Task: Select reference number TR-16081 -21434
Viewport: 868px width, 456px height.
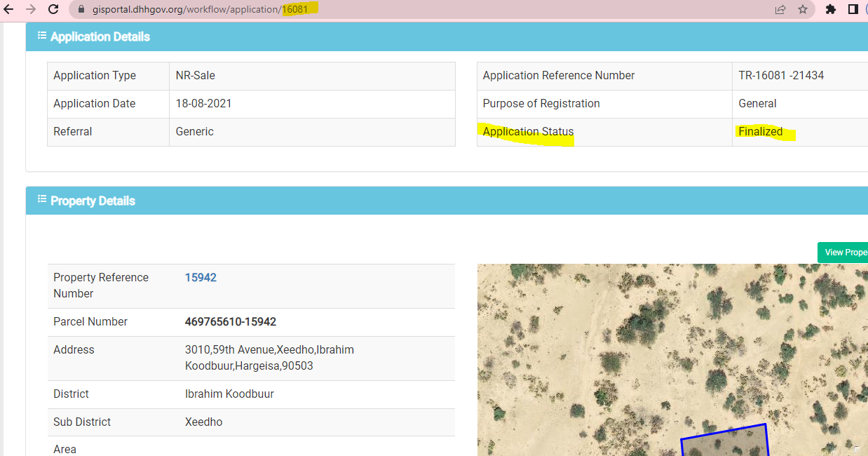Action: tap(781, 76)
